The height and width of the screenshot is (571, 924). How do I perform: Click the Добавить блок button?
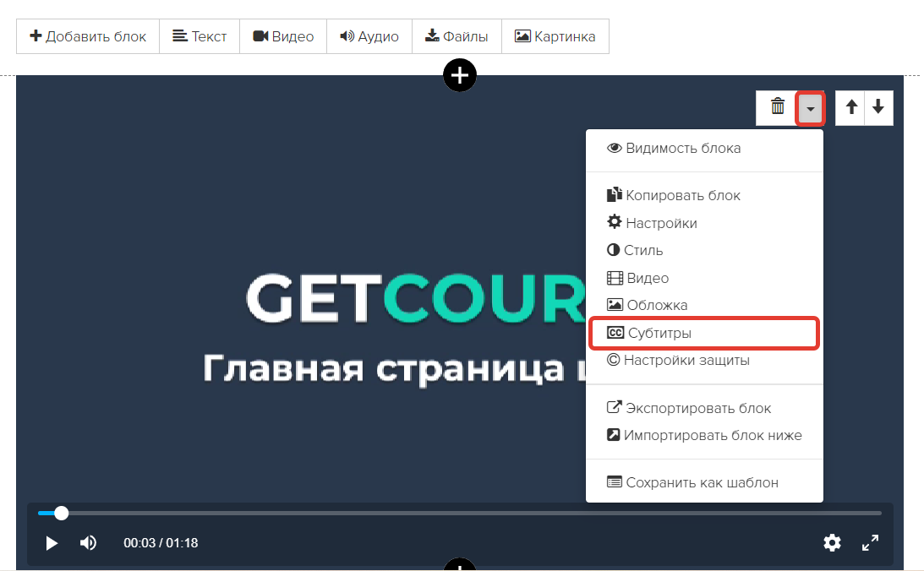[x=88, y=36]
